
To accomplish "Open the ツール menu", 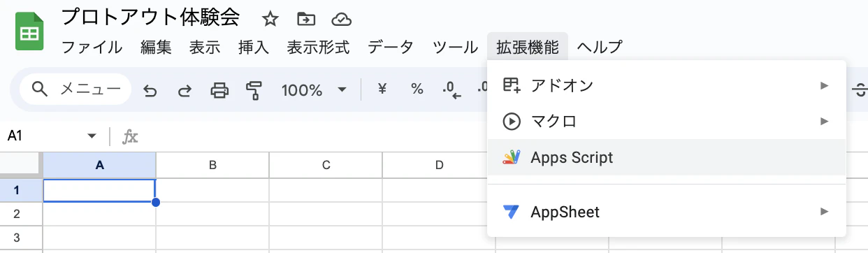I will tap(456, 48).
